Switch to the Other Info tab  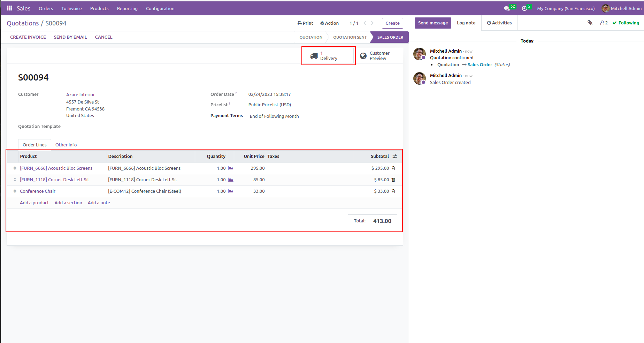pyautogui.click(x=66, y=145)
